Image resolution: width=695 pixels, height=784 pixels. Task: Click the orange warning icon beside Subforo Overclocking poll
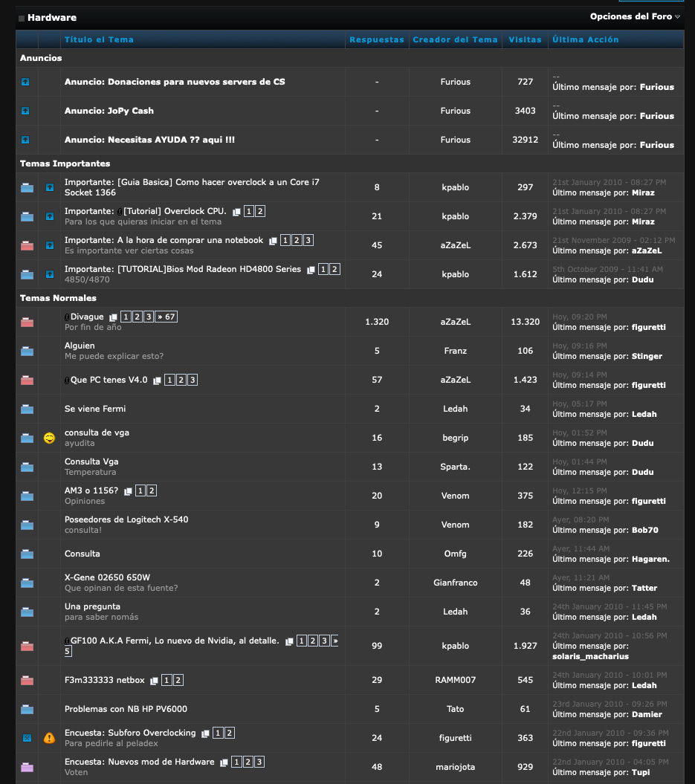[x=49, y=738]
